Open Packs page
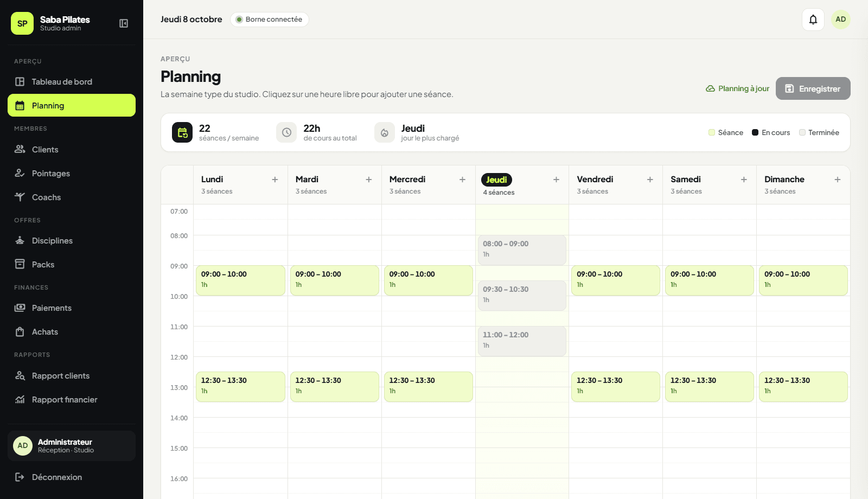This screenshot has height=499, width=868. click(x=72, y=265)
